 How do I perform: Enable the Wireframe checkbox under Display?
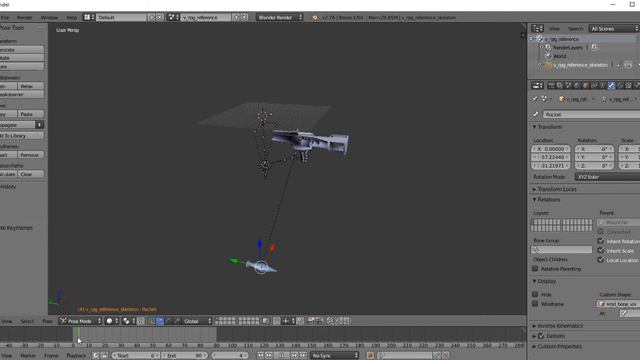(x=535, y=303)
